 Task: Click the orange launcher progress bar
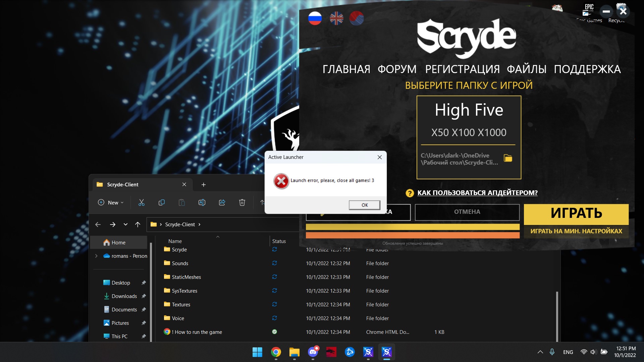(x=413, y=235)
